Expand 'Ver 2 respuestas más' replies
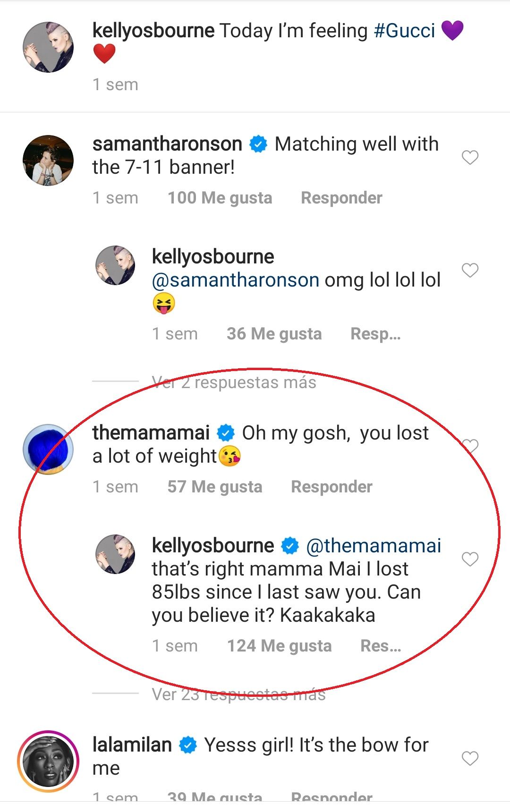 click(234, 382)
